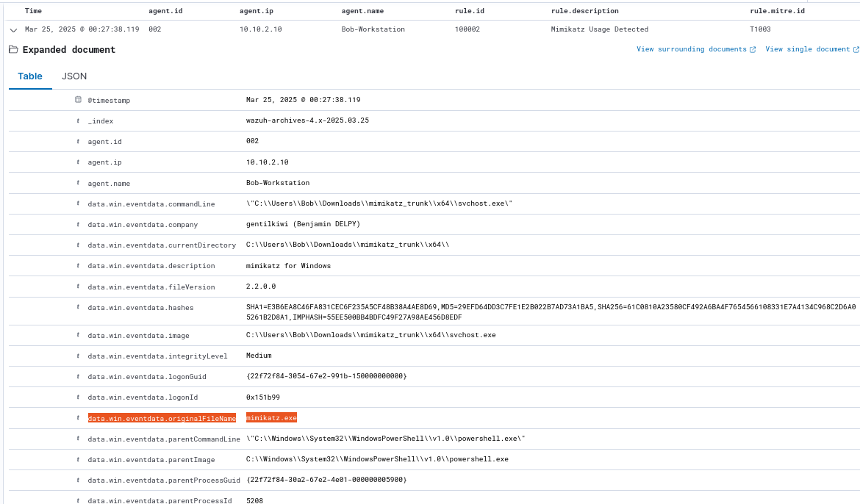The width and height of the screenshot is (860, 504).
Task: Click the rule.description column header
Action: (x=584, y=11)
